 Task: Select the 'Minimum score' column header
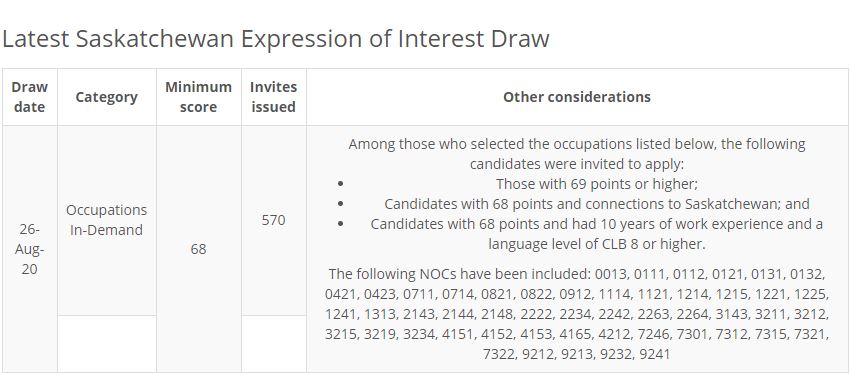(199, 97)
